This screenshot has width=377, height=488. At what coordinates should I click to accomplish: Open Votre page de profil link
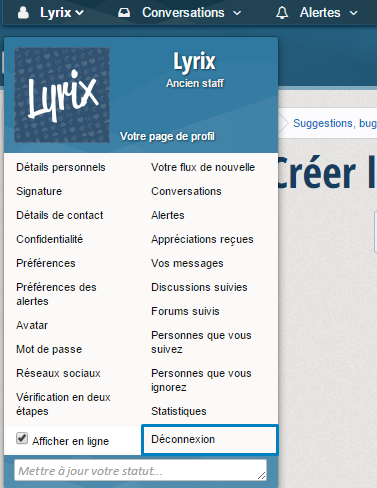[x=167, y=136]
